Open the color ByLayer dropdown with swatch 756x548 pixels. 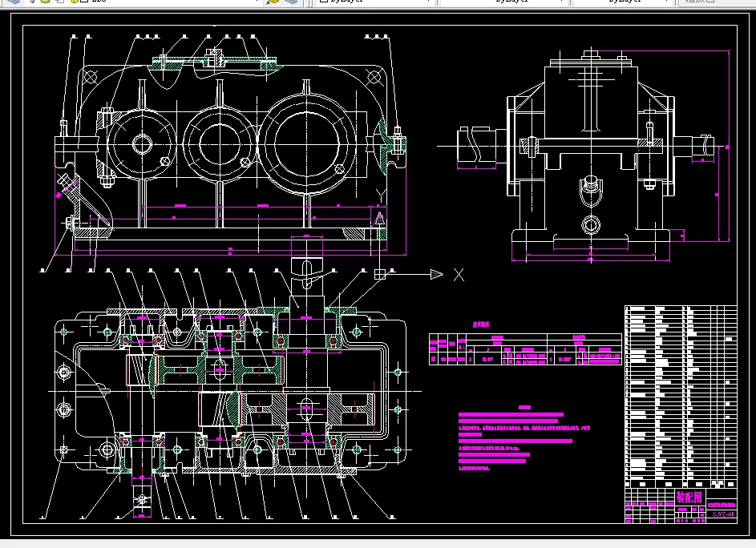pos(375,2)
